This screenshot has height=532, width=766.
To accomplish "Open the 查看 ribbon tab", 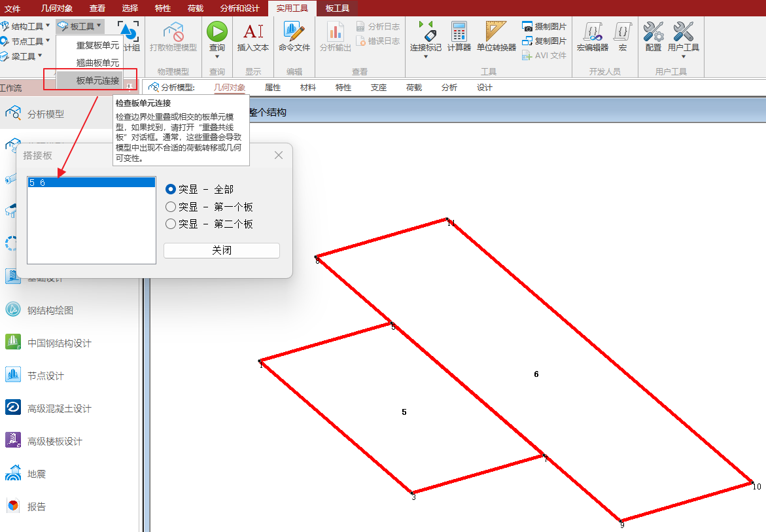I will coord(97,9).
